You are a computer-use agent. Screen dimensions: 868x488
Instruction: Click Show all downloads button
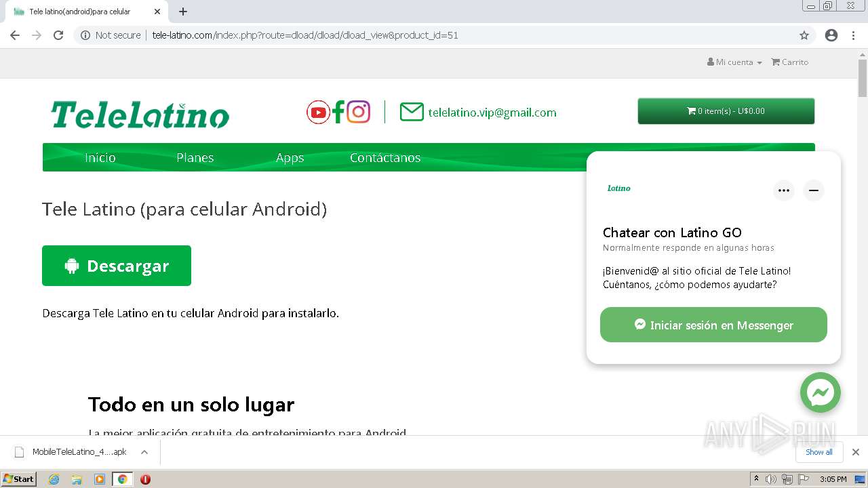pyautogui.click(x=819, y=452)
